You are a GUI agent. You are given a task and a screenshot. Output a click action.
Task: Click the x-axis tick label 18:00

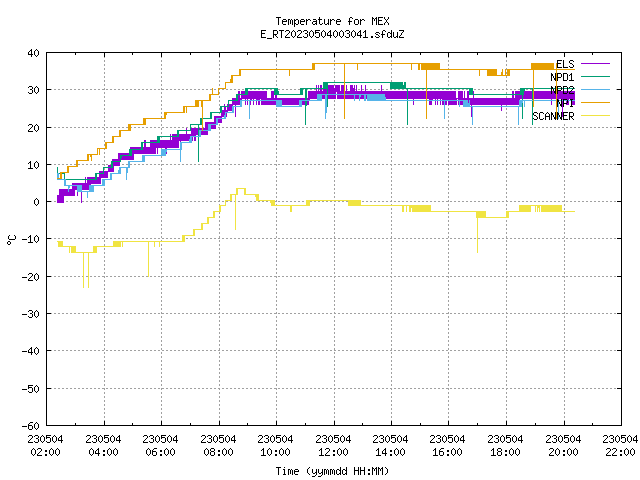click(506, 452)
